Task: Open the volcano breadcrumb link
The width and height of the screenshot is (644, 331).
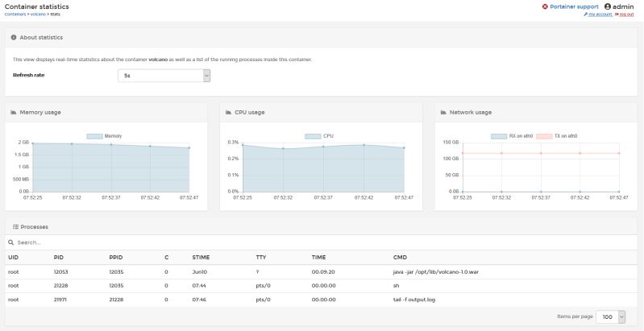Action: [x=38, y=14]
